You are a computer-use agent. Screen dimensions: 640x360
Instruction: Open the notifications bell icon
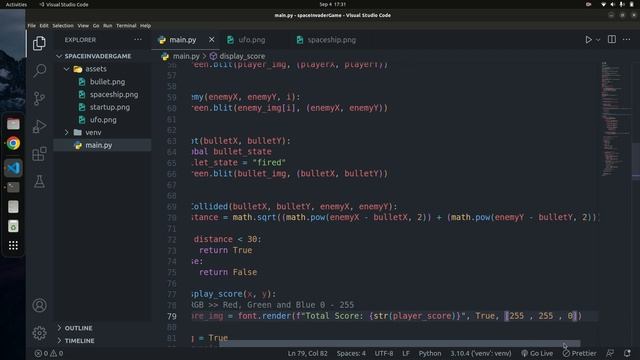coord(627,353)
